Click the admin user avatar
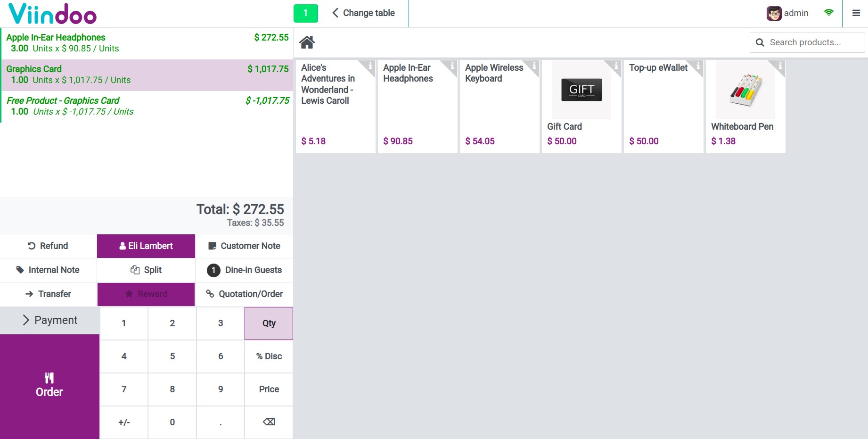 pyautogui.click(x=774, y=13)
